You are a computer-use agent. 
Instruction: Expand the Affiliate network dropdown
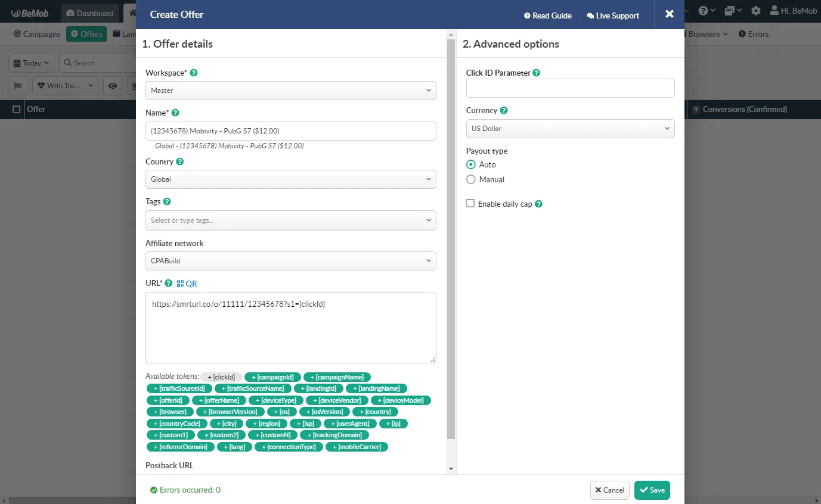(290, 261)
